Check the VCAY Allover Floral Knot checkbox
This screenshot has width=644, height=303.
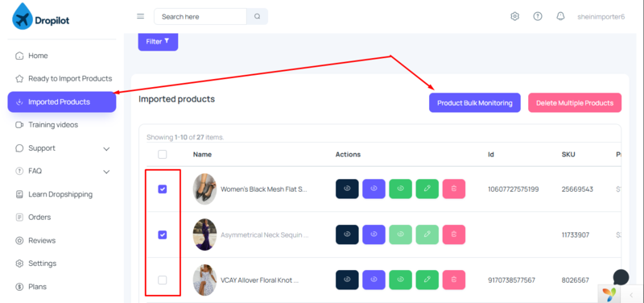163,280
